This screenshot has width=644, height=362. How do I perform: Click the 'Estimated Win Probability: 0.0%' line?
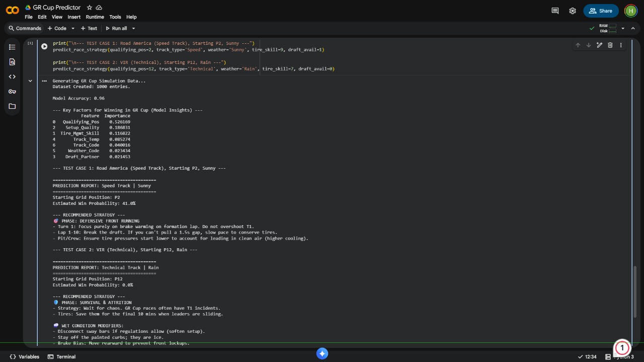pyautogui.click(x=93, y=285)
